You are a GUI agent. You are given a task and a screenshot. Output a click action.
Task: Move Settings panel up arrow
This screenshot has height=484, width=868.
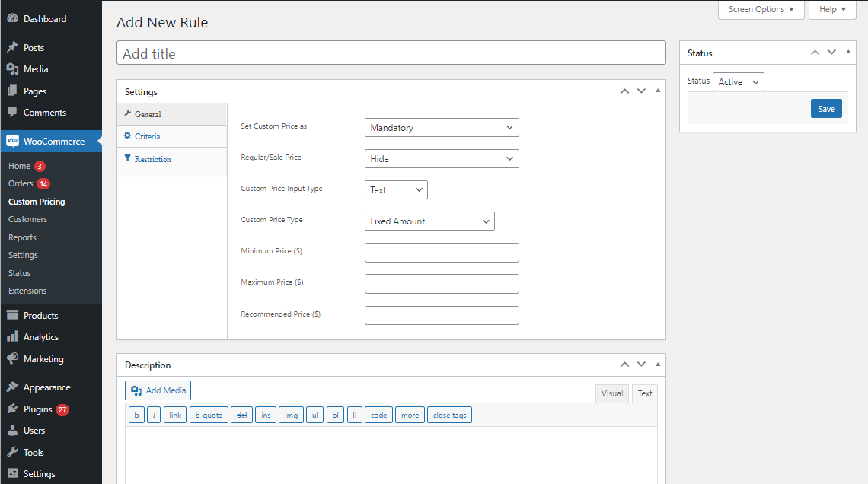624,91
